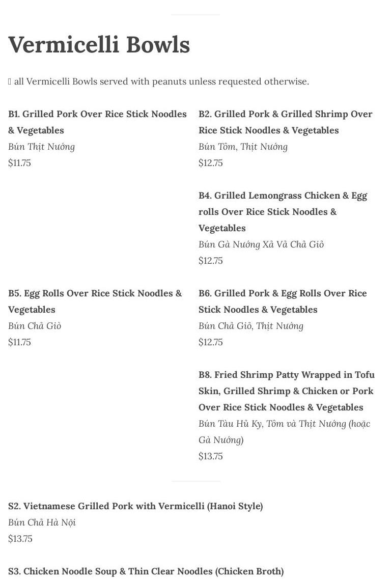Viewport: 392px width, 579px height.
Task: Select B4 Grilled Lemongrass Chicken & Egg rolls
Action: click(283, 212)
